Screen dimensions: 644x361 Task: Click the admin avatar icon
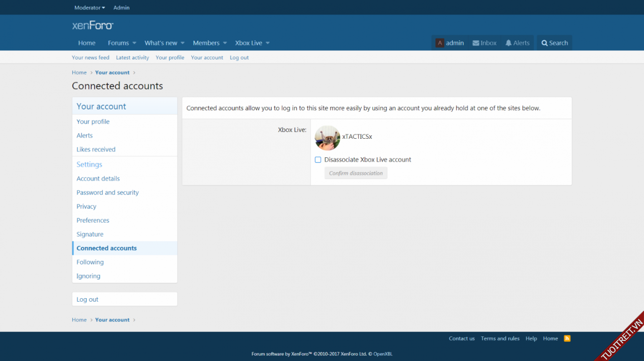click(440, 43)
